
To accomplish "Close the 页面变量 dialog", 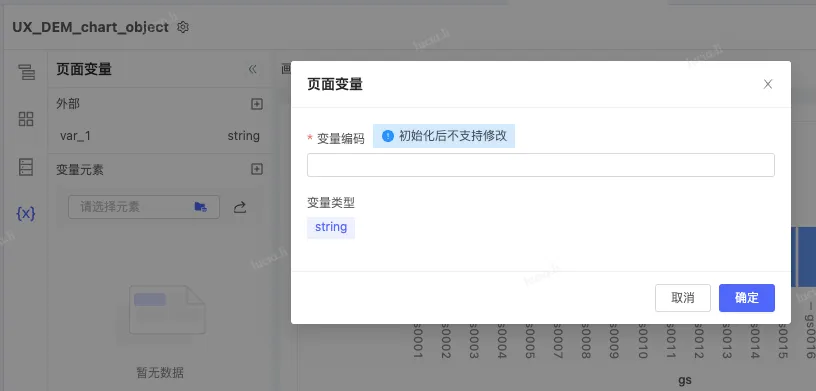I will (x=768, y=84).
